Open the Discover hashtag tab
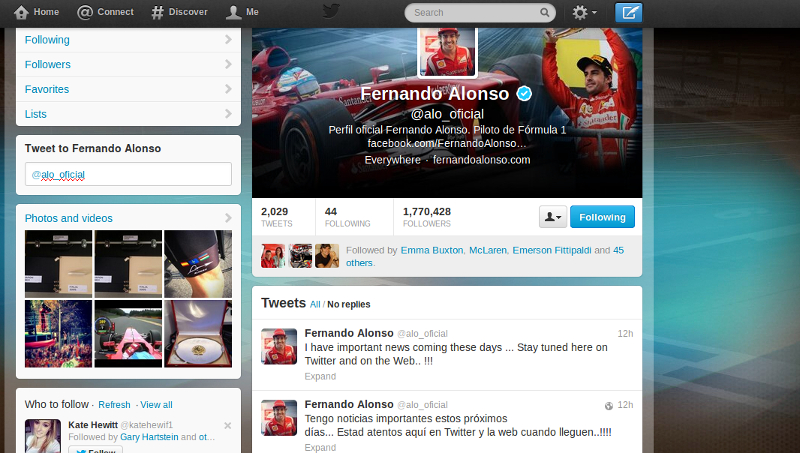The image size is (800, 453). click(157, 12)
